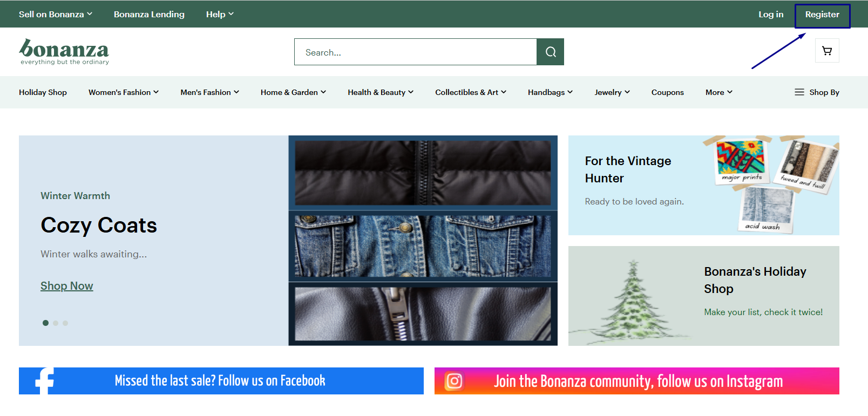Open Bonanza Lending link

[x=149, y=14]
